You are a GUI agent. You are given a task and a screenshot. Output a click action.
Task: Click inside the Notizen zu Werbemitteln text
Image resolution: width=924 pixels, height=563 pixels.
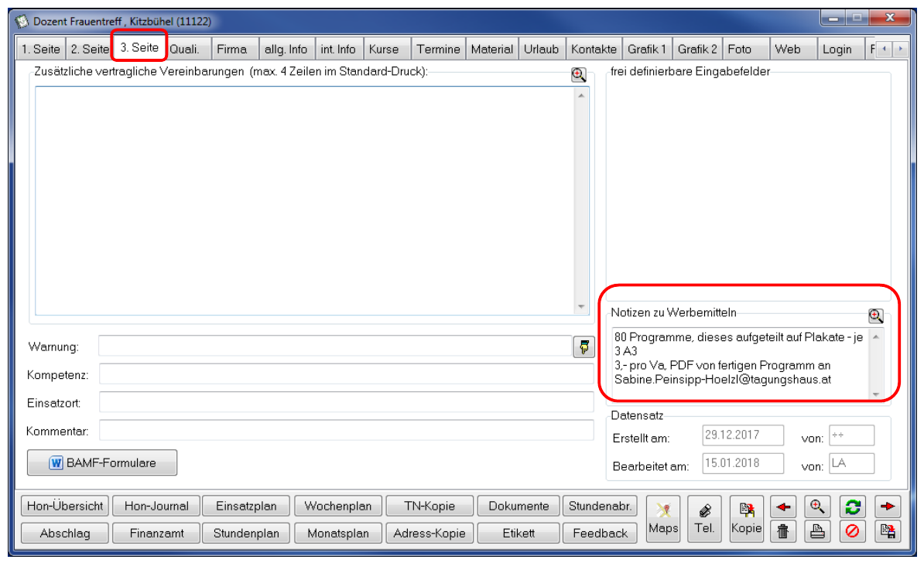pyautogui.click(x=741, y=363)
